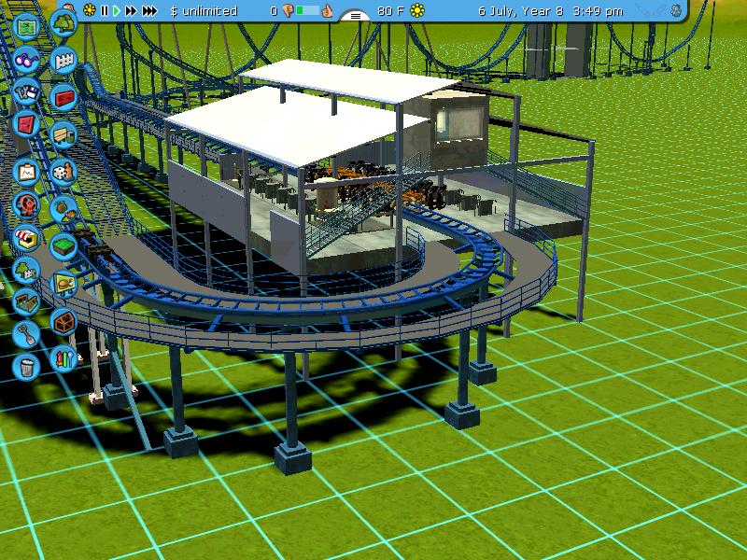Set game speed to normal play

tap(117, 11)
